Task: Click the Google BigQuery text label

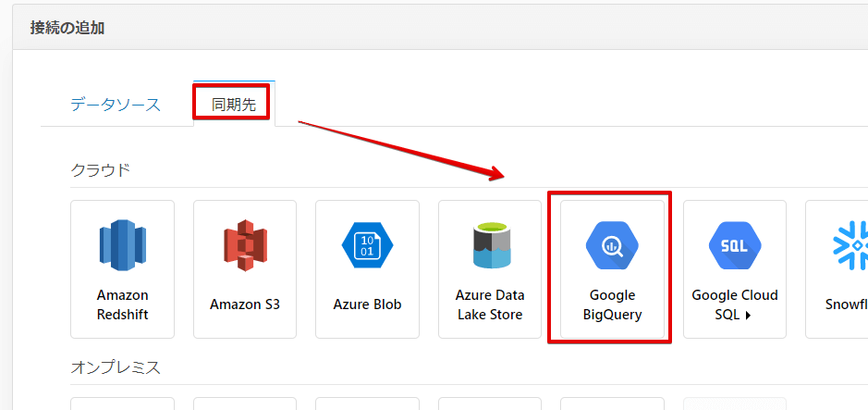Action: click(x=612, y=304)
